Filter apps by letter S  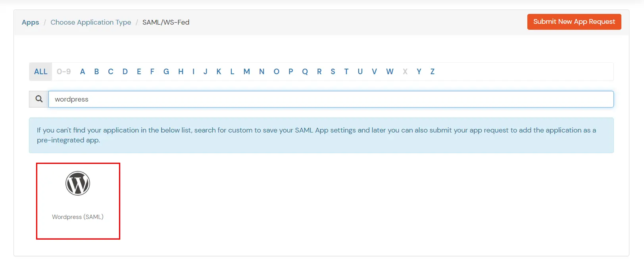click(333, 72)
